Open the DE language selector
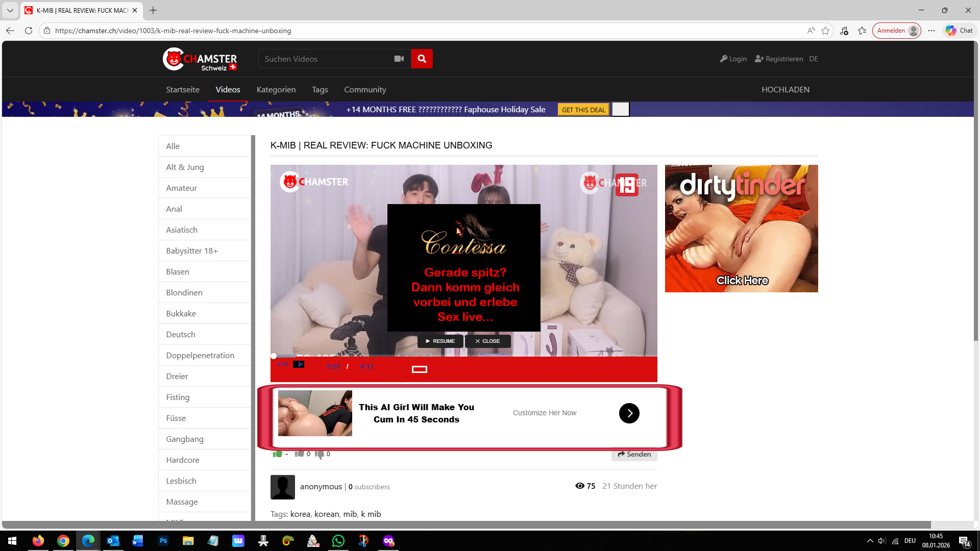The image size is (980, 551). pyautogui.click(x=814, y=59)
